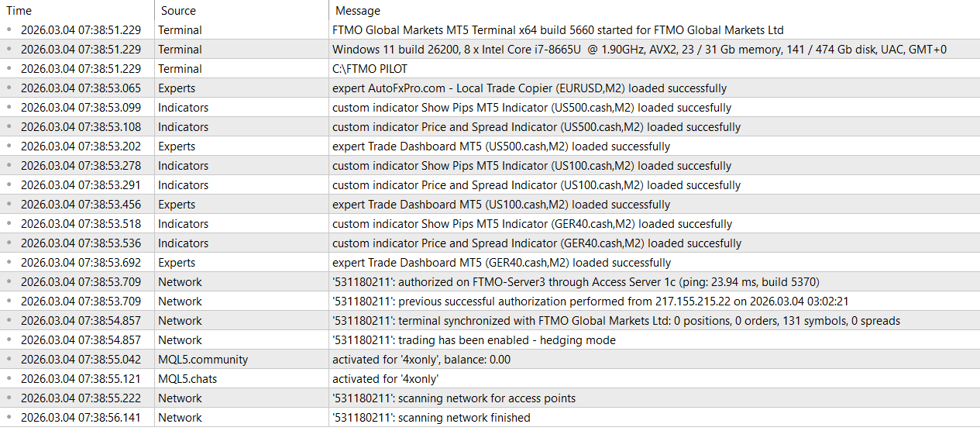Click the bullet icon on the hedging mode row
Image resolution: width=980 pixels, height=448 pixels.
(x=9, y=340)
